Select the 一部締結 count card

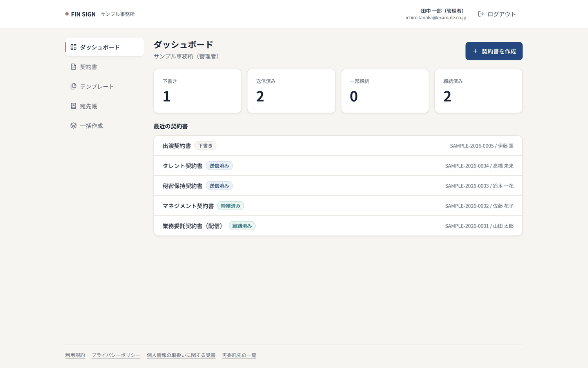(x=385, y=91)
